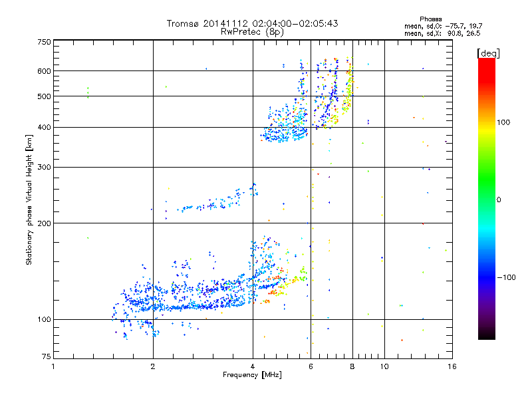Image resolution: width=532 pixels, height=399 pixels.
Task: Click the 'Frequency [MHz]' x-axis title
Action: click(252, 375)
